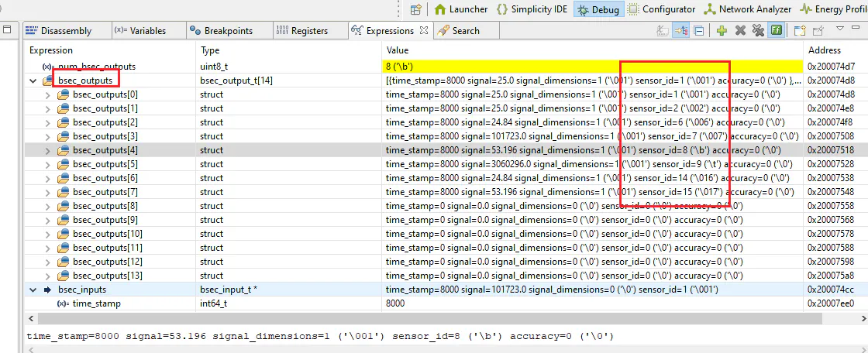This screenshot has width=868, height=353.
Task: Switch to the Variables tab
Action: click(x=139, y=31)
